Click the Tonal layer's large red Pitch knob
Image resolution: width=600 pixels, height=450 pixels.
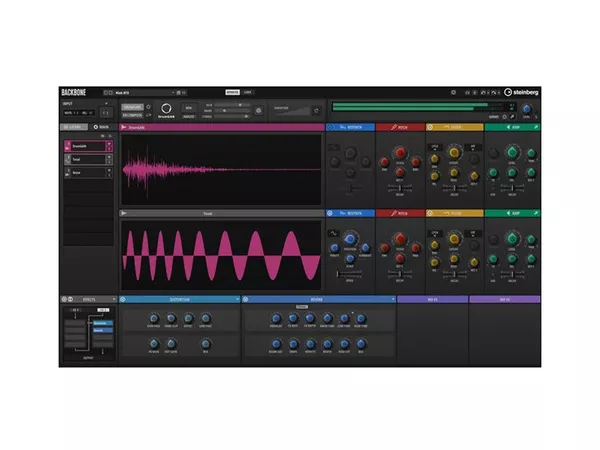point(400,239)
